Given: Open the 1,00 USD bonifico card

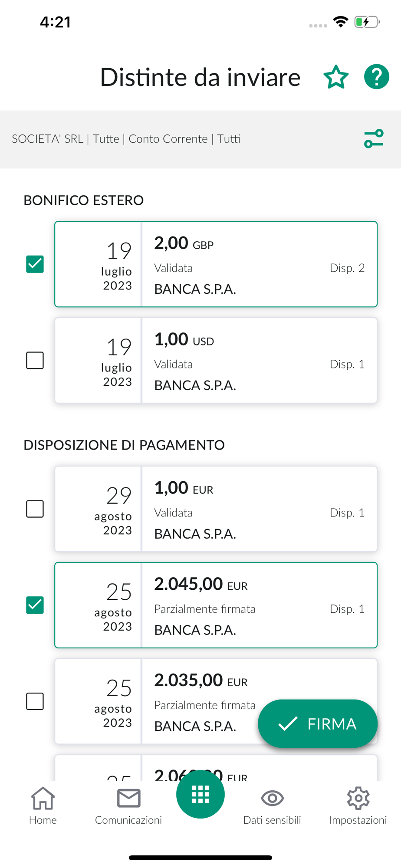Looking at the screenshot, I should (259, 361).
